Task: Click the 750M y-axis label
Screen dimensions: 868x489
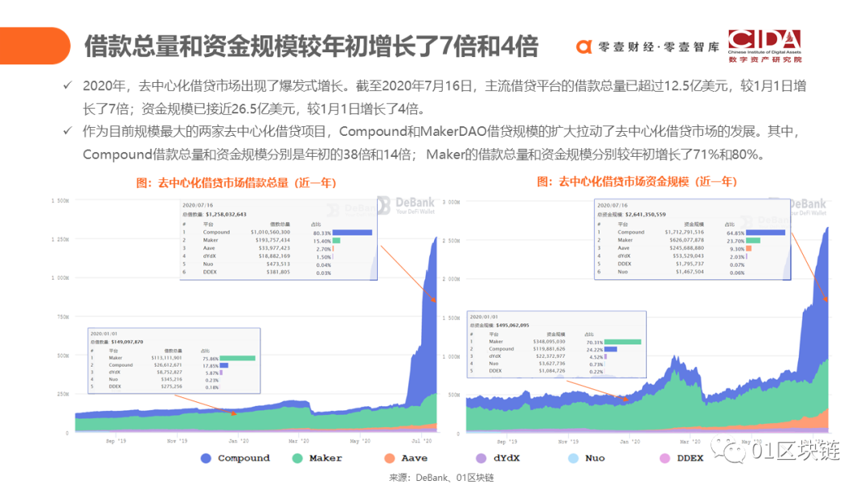Action: pyautogui.click(x=63, y=317)
